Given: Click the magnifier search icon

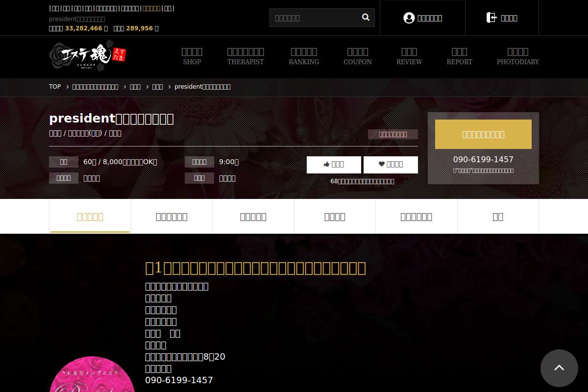Looking at the screenshot, I should [366, 18].
